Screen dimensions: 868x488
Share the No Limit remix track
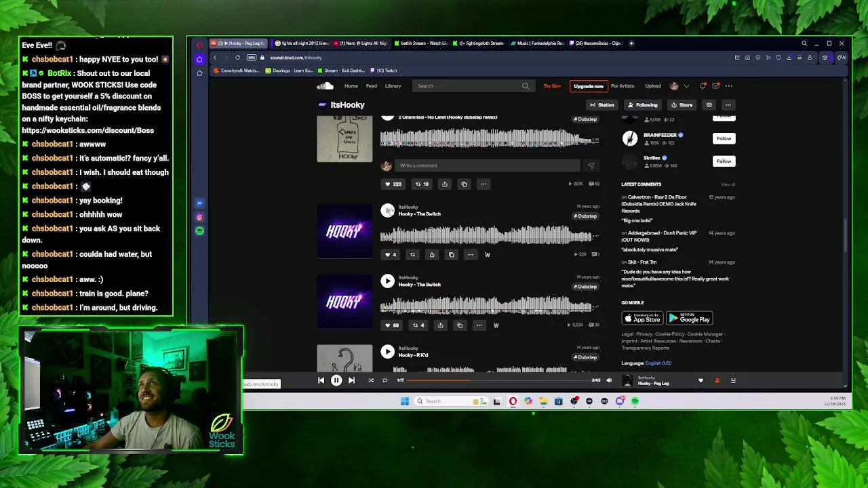[x=445, y=184]
